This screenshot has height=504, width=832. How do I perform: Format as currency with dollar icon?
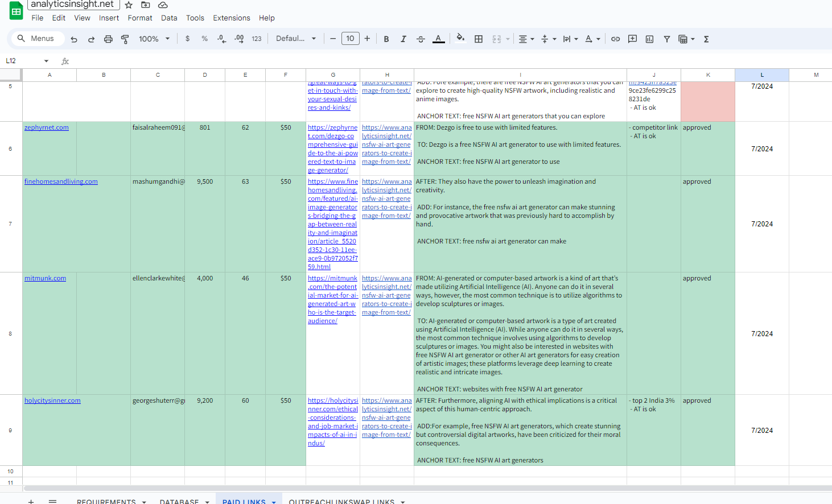click(187, 39)
